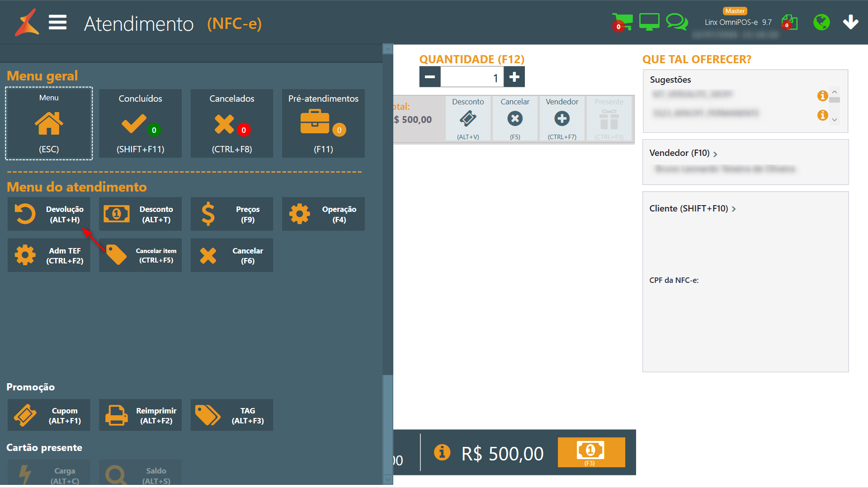Screen dimensions: 868x488
Task: Open the Pré-atendimentos tile
Action: (x=323, y=123)
